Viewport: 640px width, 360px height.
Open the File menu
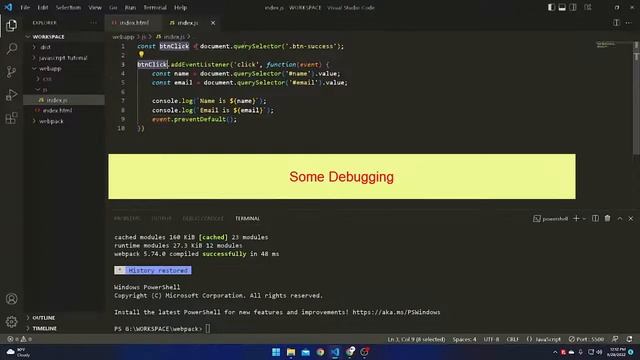pos(25,7)
